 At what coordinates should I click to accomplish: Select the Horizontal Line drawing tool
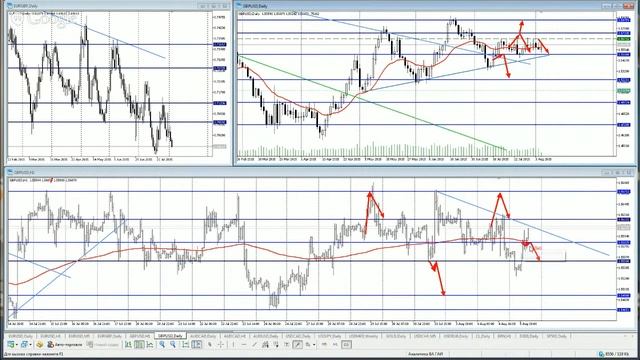(x=244, y=344)
